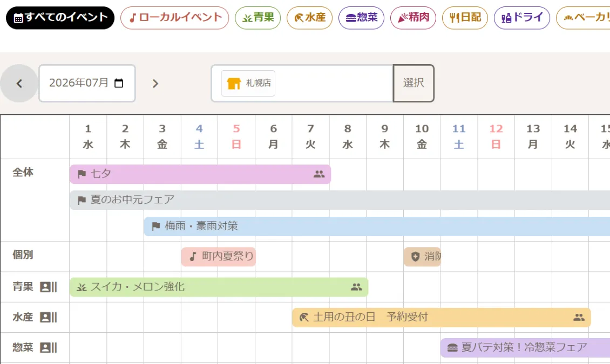610x364 pixels.
Task: Open the contact card icon beside 青果
Action: point(49,287)
